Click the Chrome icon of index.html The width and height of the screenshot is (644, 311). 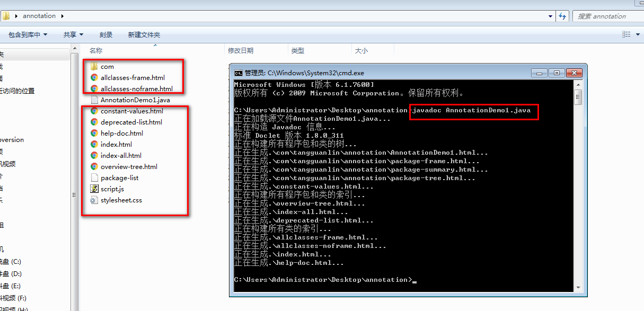94,144
